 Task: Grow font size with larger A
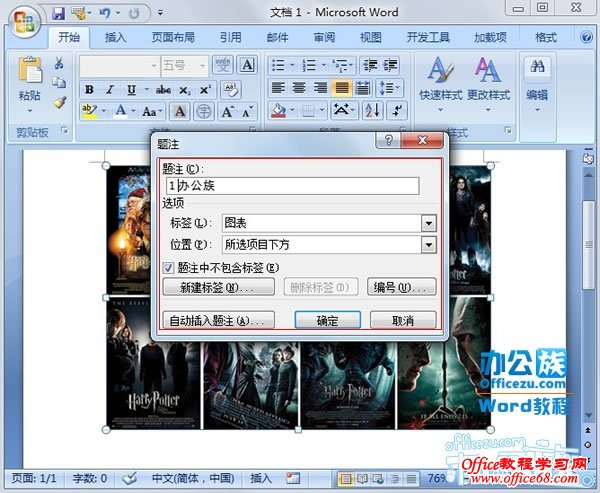tap(228, 111)
